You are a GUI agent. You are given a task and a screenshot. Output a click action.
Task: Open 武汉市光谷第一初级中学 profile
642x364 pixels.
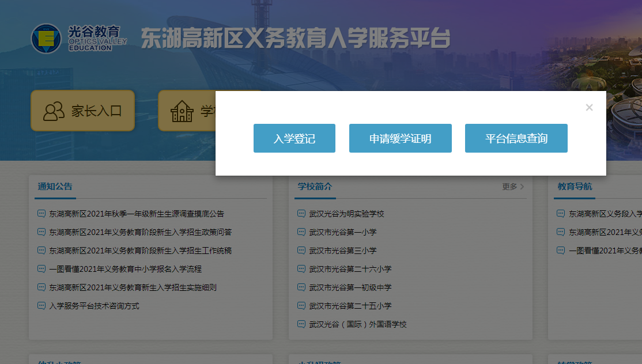(x=350, y=287)
